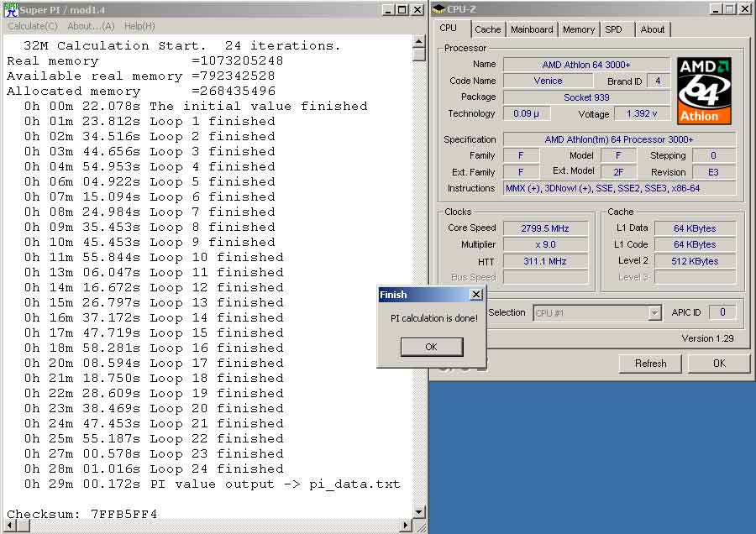The width and height of the screenshot is (756, 534).
Task: Click the Core Speed value 2799.5 MHz
Action: pyautogui.click(x=545, y=228)
